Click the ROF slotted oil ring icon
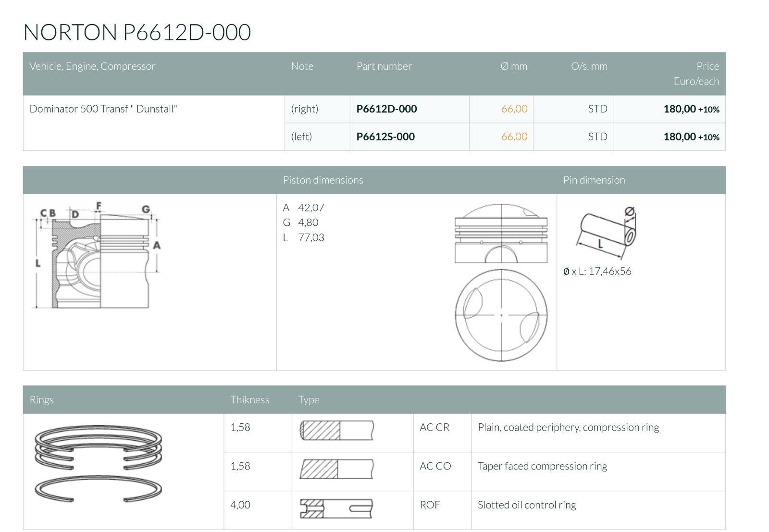 336,508
